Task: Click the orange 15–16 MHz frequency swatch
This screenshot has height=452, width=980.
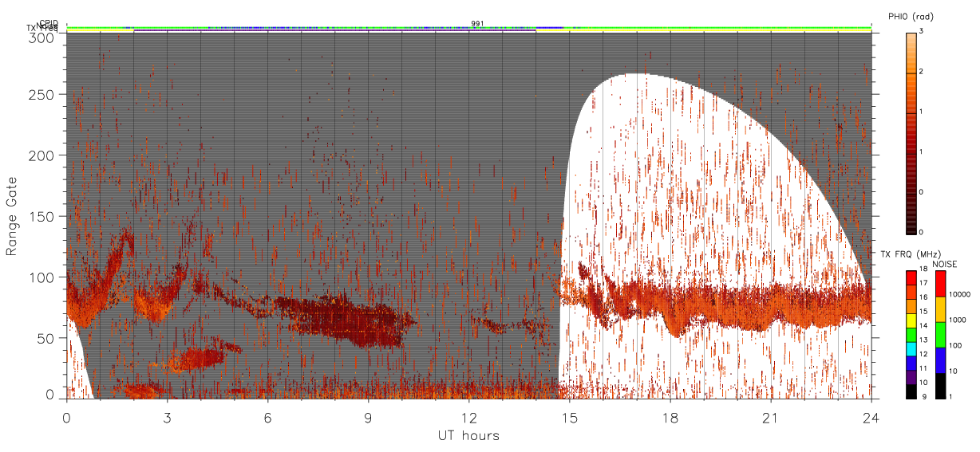Action: (911, 305)
